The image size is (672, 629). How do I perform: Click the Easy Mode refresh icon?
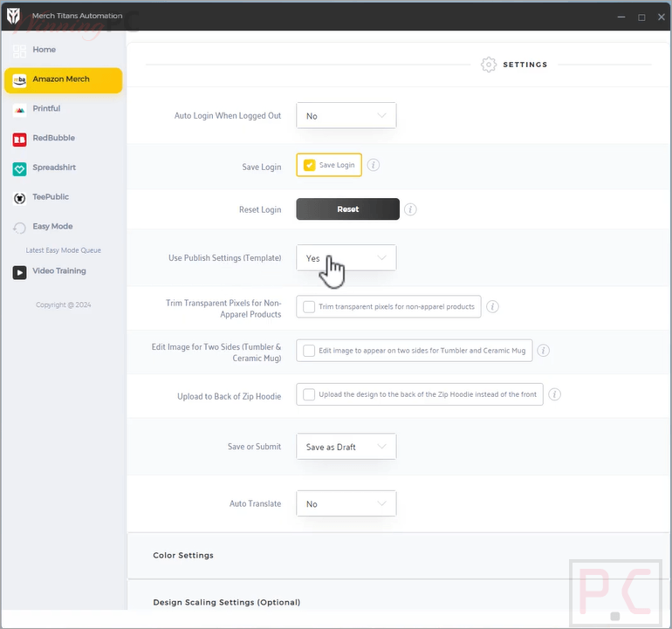19,228
